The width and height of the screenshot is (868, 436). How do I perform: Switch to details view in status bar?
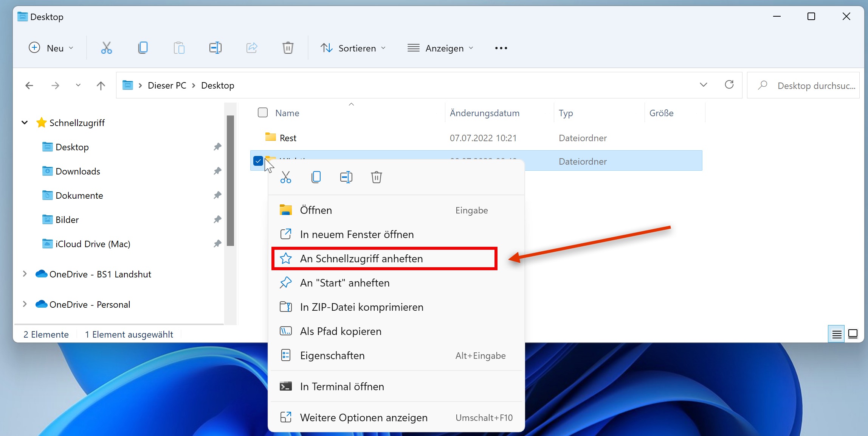836,334
